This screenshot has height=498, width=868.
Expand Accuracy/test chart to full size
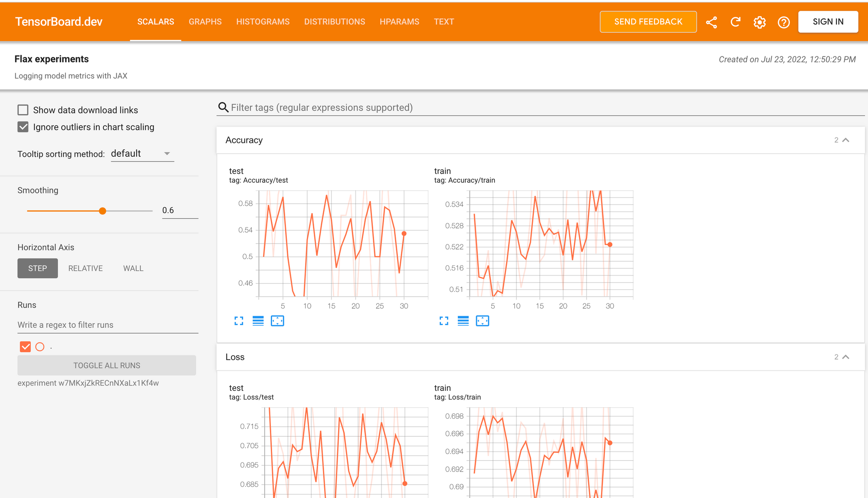click(239, 321)
